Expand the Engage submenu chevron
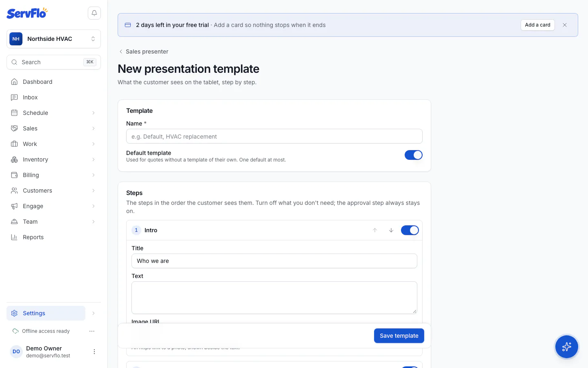588x368 pixels. pyautogui.click(x=94, y=206)
